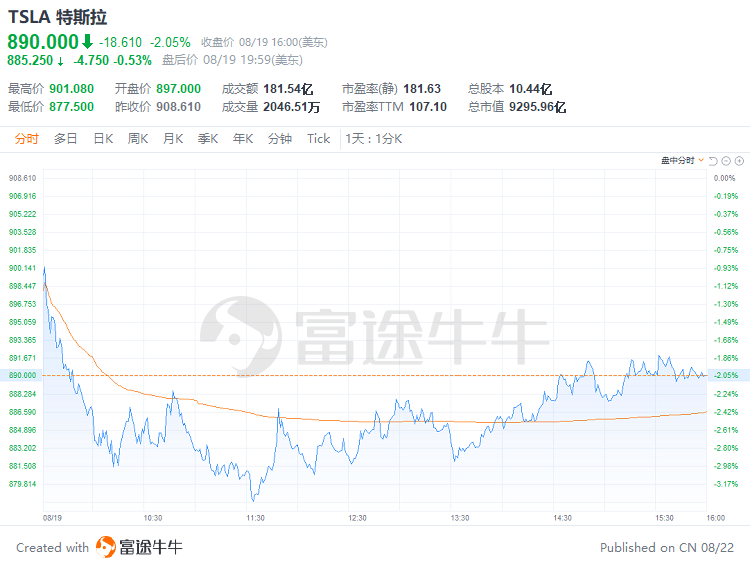Click the 成交额 value 181.54亿

[x=288, y=89]
